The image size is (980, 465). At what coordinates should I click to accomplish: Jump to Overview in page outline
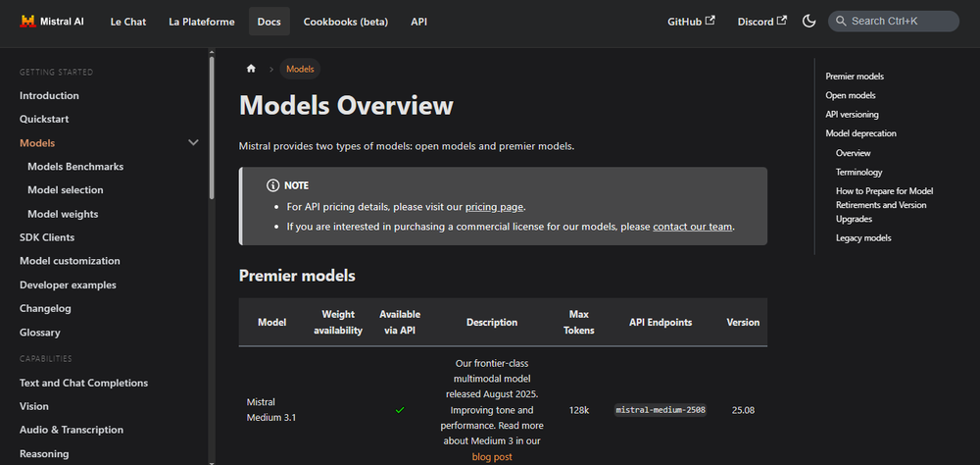[854, 153]
